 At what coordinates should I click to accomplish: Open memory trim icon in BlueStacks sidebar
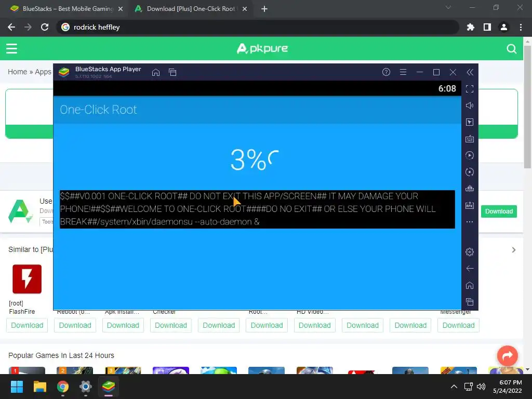[x=470, y=189]
